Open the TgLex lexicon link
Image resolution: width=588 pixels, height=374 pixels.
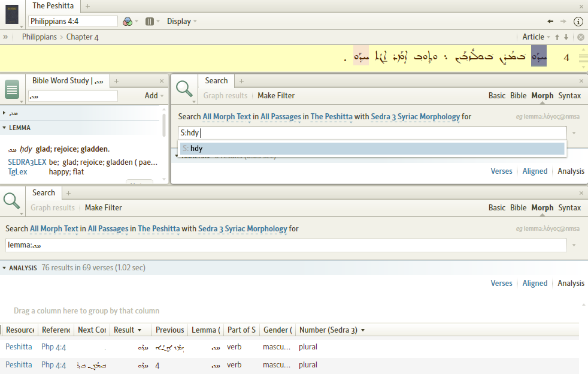[17, 172]
